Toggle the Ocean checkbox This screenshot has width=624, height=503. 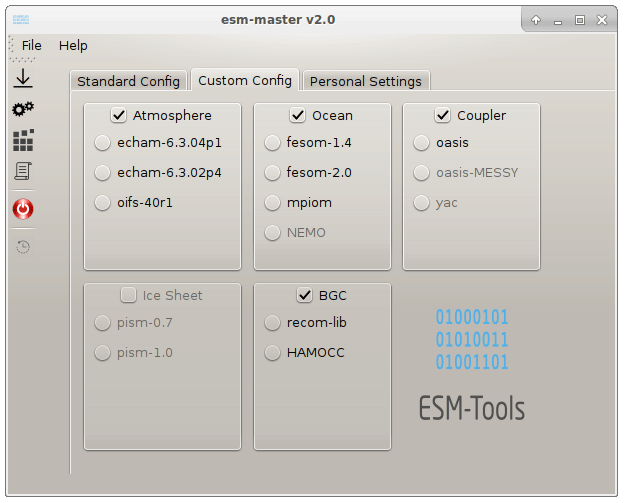coord(298,115)
